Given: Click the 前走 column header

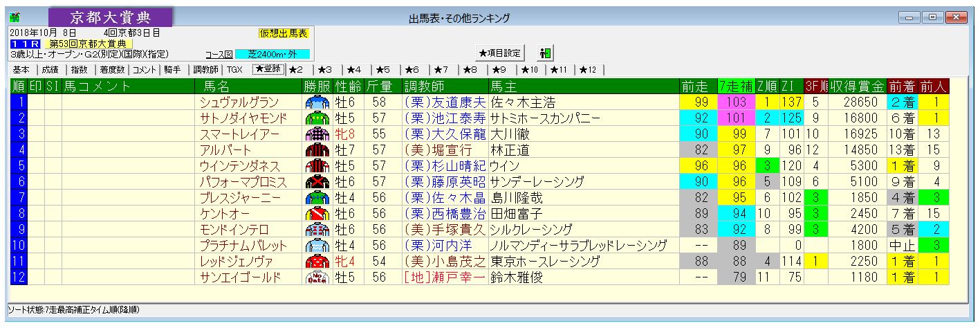Looking at the screenshot, I should [x=698, y=86].
